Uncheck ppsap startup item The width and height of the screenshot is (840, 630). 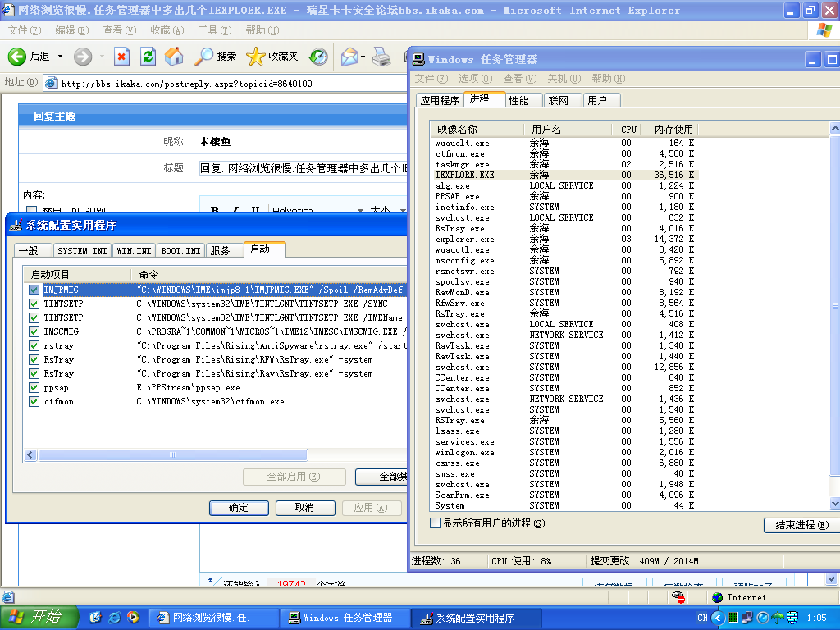point(34,387)
